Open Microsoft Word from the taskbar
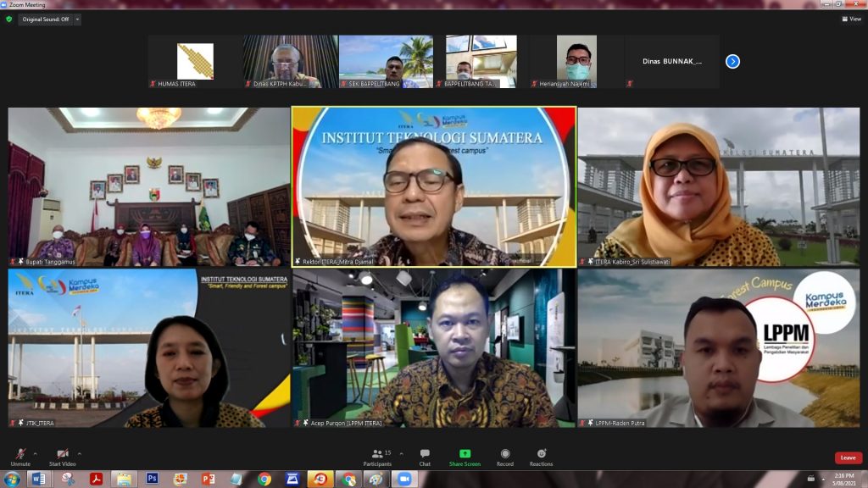 (x=39, y=480)
